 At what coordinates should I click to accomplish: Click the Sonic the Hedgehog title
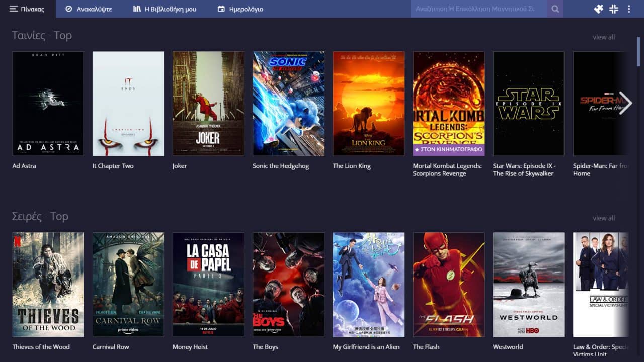coord(281,166)
